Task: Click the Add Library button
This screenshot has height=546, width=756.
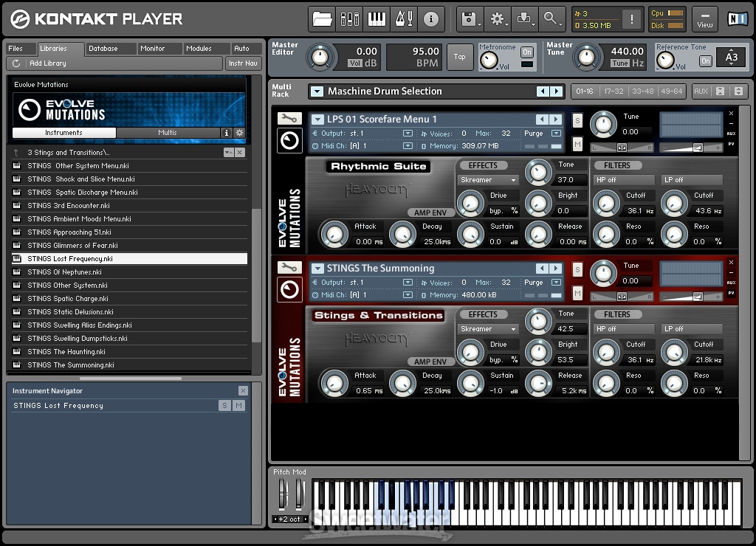Action: [x=114, y=63]
